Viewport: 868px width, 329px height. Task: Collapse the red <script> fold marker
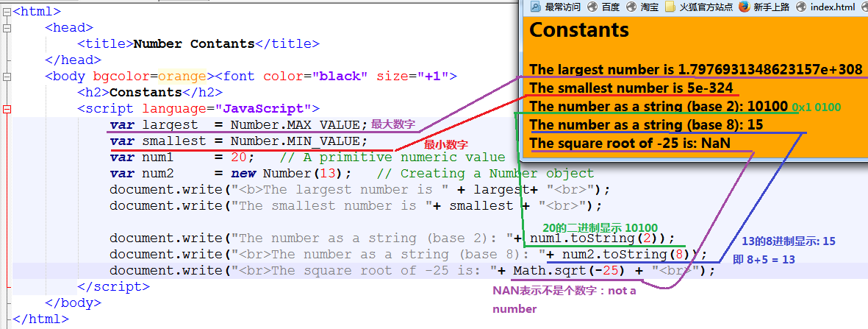pyautogui.click(x=7, y=109)
